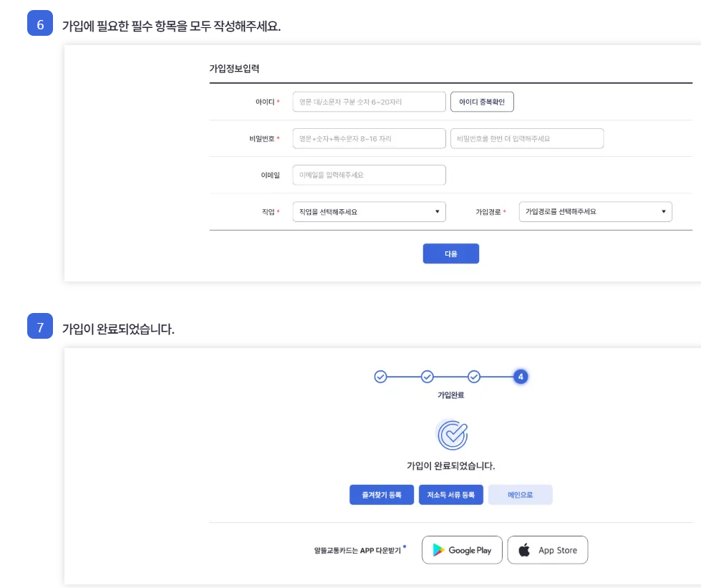Image resolution: width=701 pixels, height=588 pixels.
Task: Click the Apple logo on App Store button
Action: 523,550
